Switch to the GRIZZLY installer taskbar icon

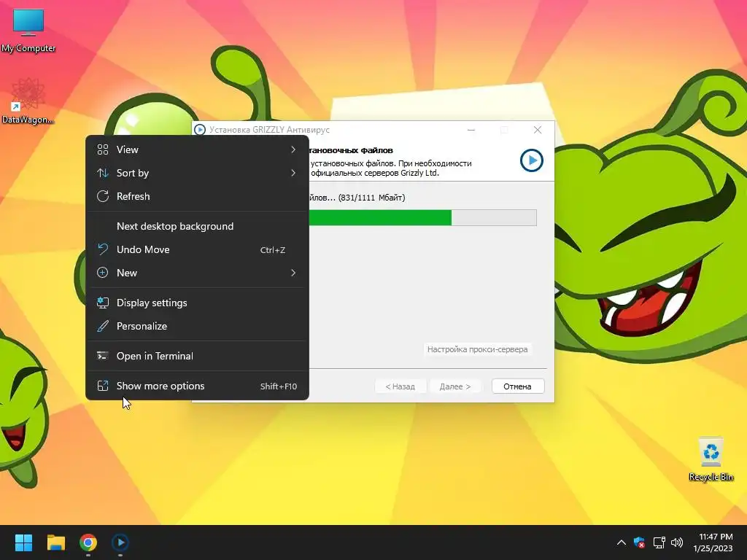120,542
